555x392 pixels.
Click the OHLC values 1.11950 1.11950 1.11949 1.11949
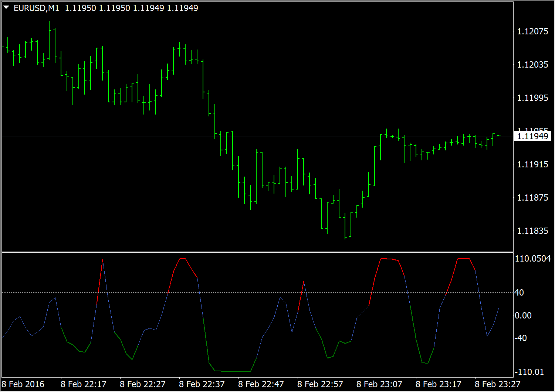[x=132, y=8]
